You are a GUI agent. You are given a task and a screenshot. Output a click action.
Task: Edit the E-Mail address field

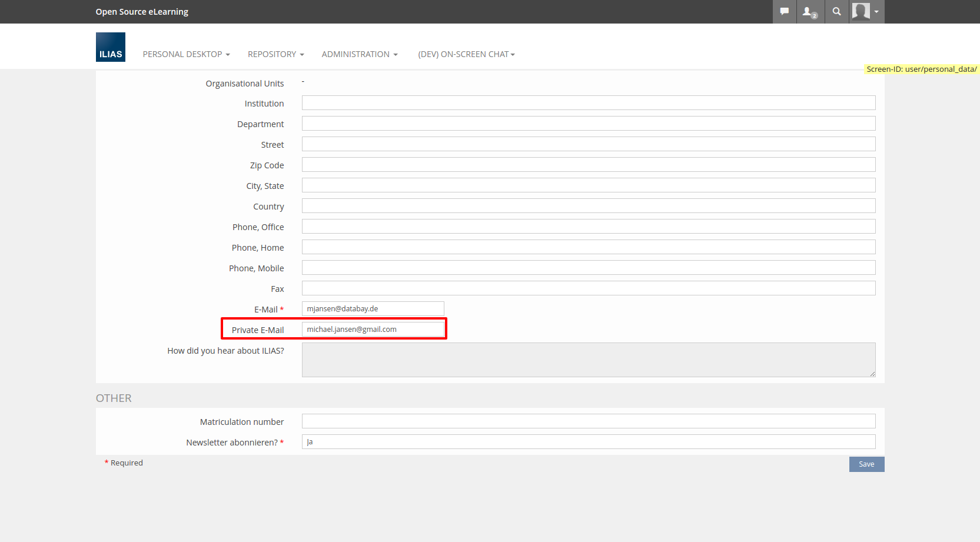pos(373,309)
